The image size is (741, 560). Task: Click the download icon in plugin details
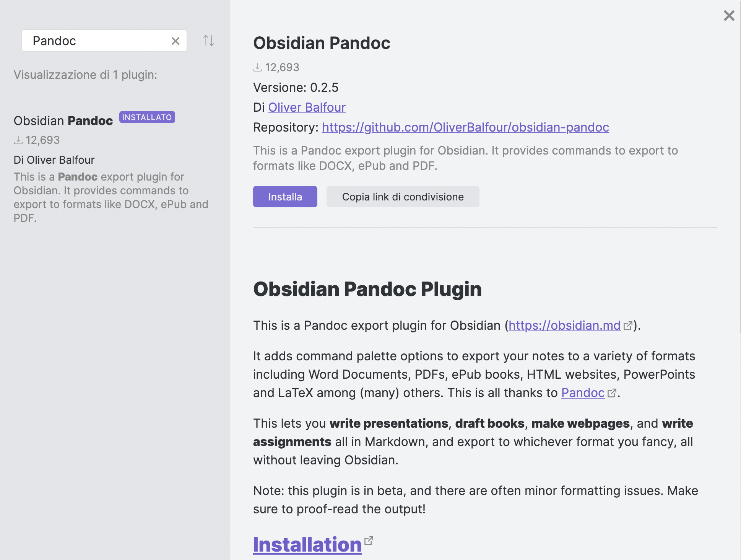(x=258, y=68)
